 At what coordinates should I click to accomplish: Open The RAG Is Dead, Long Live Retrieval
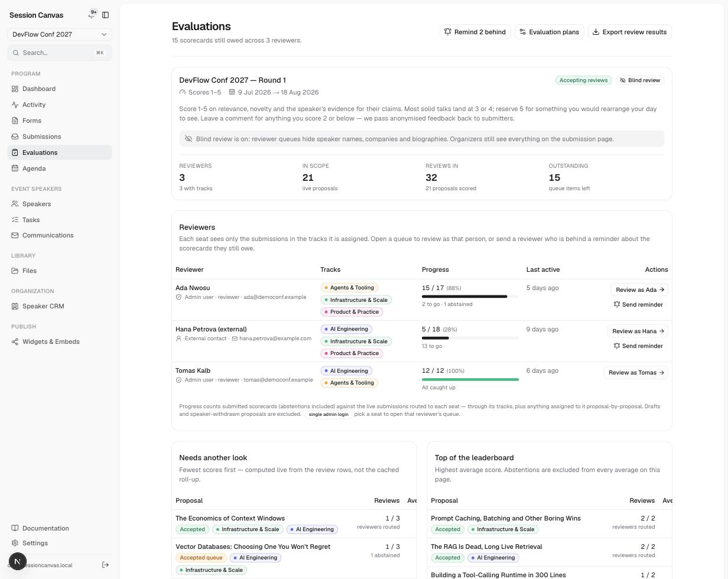point(486,547)
